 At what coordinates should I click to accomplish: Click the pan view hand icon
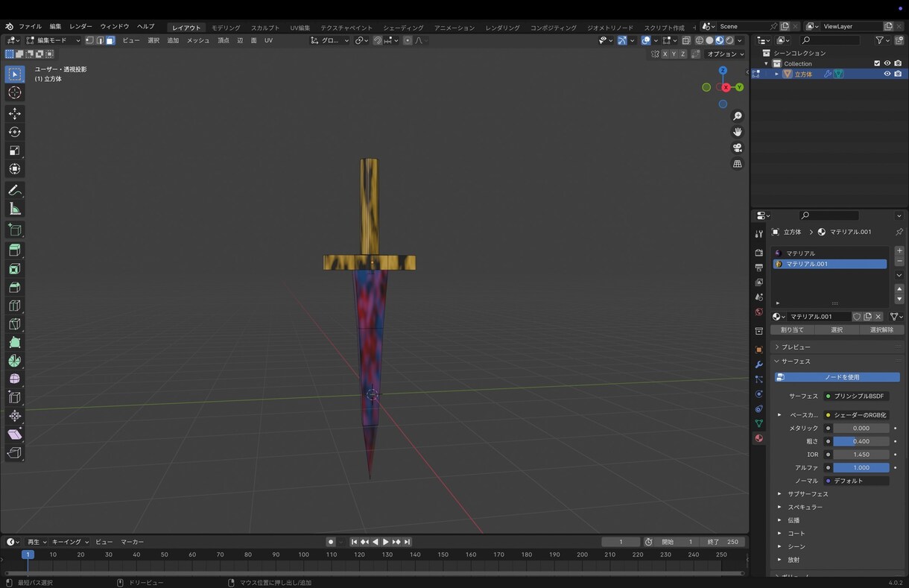[x=738, y=132]
